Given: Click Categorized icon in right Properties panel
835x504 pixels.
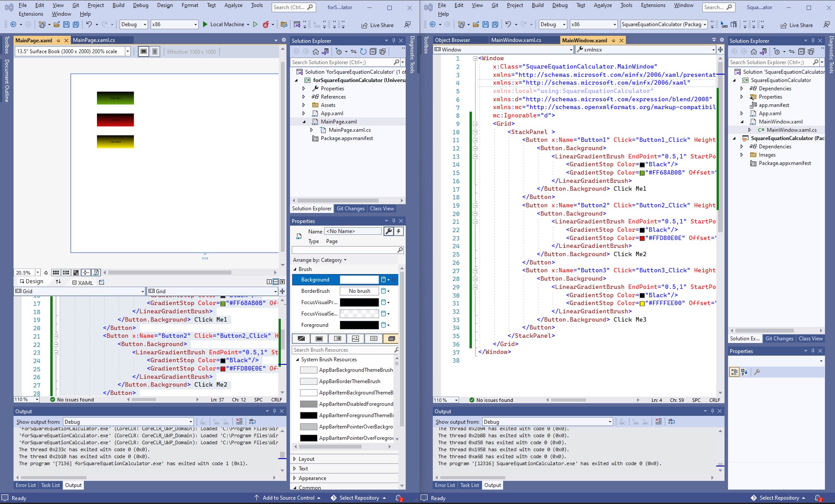Looking at the screenshot, I should click(734, 372).
